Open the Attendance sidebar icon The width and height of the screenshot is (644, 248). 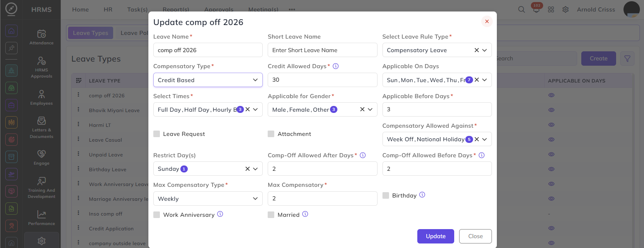41,37
